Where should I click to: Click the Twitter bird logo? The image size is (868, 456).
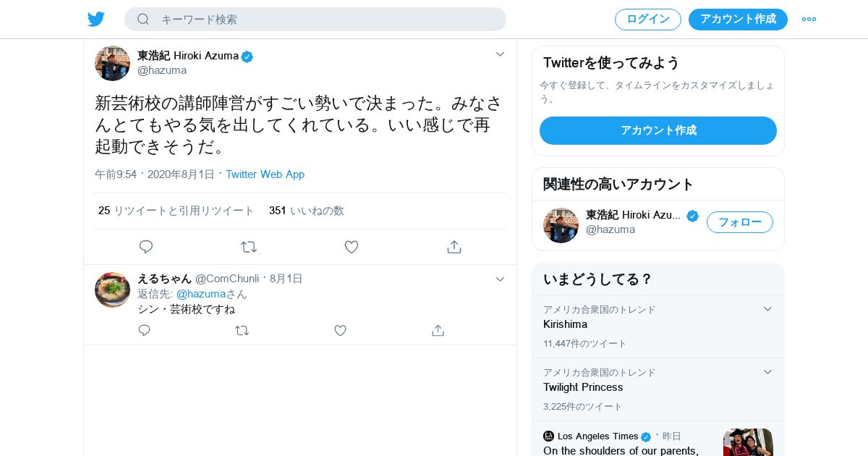pos(96,20)
